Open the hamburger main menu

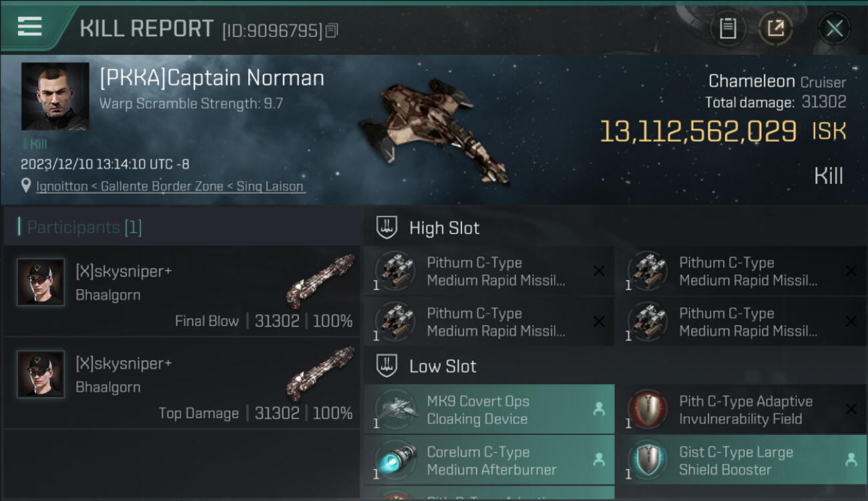coord(30,27)
